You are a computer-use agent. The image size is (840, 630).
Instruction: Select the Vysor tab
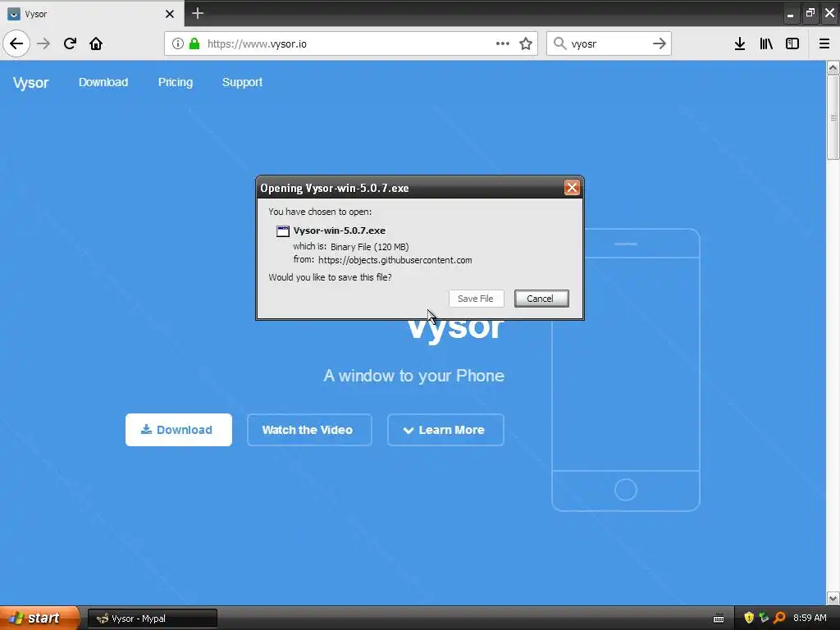tap(92, 14)
